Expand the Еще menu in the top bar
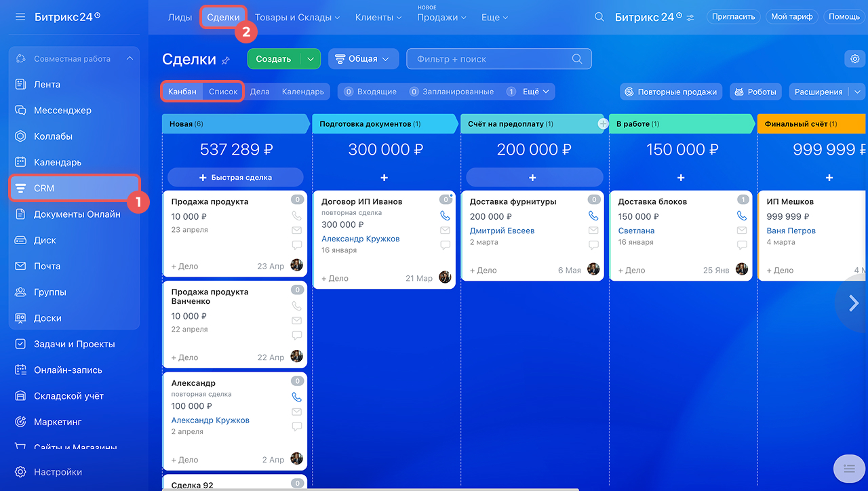 point(494,17)
